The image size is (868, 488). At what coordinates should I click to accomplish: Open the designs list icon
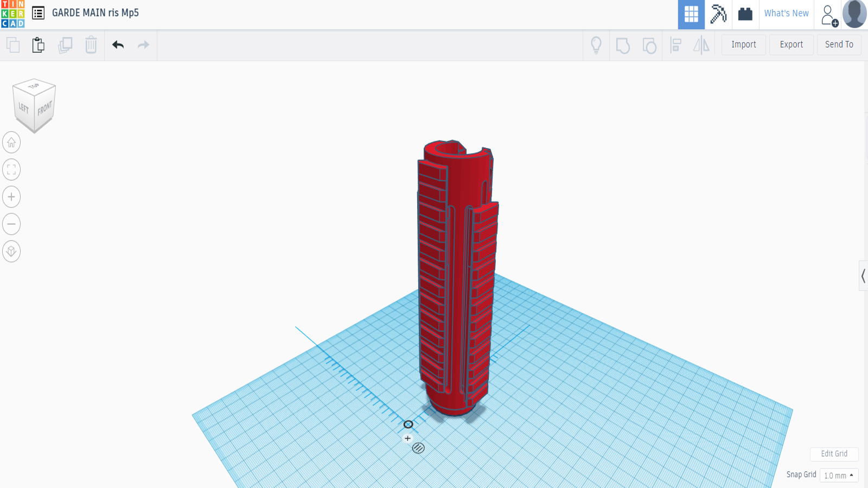[38, 13]
